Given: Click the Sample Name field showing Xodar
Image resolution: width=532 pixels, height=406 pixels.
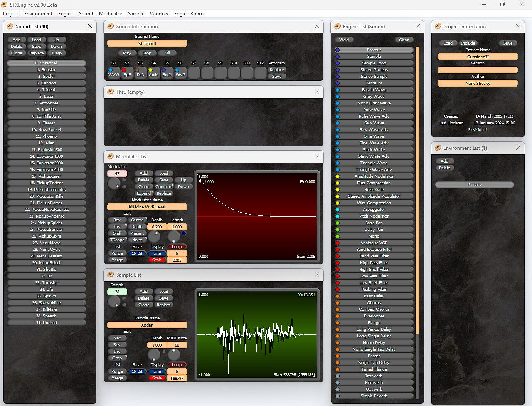Looking at the screenshot, I should pos(147,325).
